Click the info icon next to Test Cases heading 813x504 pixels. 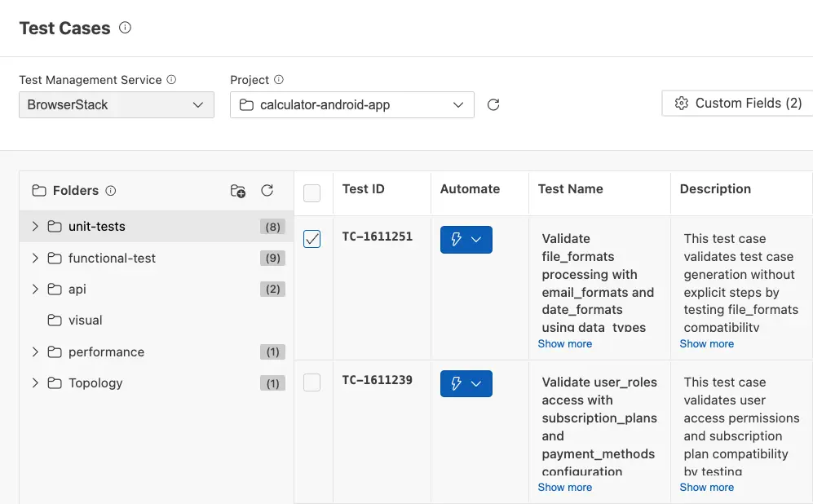click(124, 25)
